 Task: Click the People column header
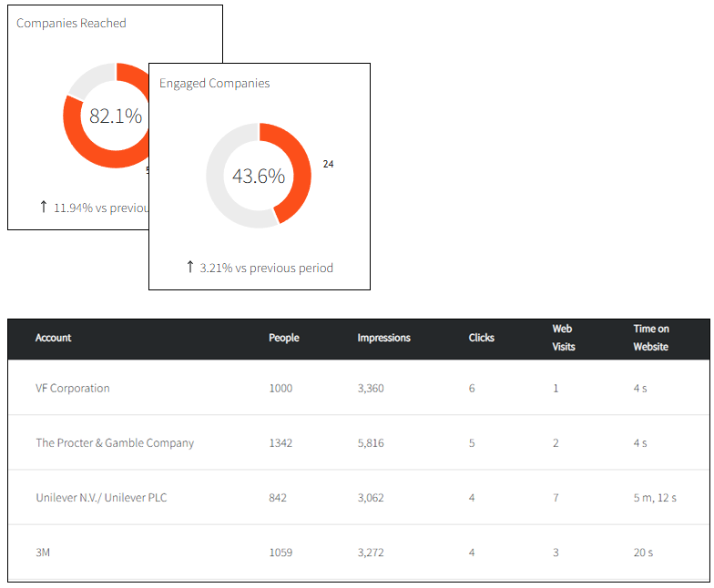point(284,338)
